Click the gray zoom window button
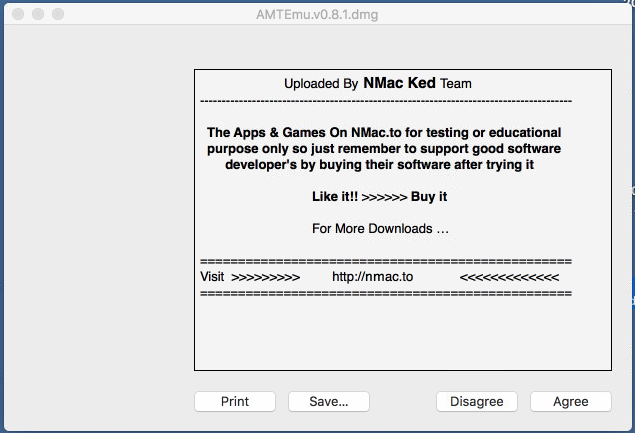The width and height of the screenshot is (635, 433). (58, 14)
